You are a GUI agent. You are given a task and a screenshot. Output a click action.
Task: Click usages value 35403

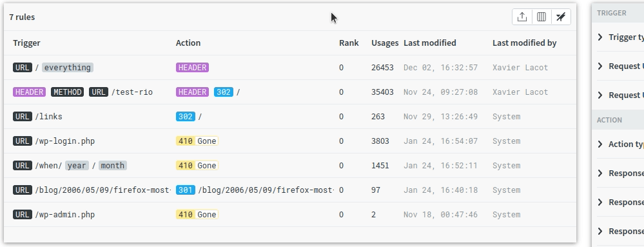(x=382, y=92)
